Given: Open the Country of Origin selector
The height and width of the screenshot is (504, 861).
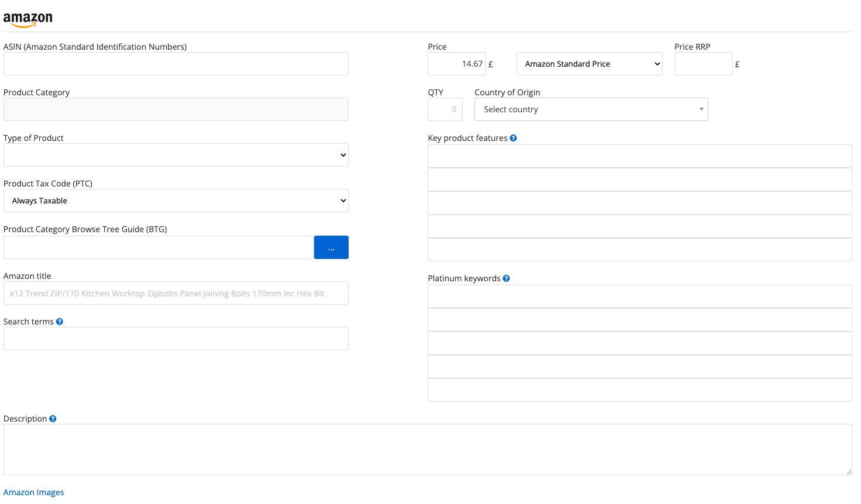Looking at the screenshot, I should pos(591,109).
